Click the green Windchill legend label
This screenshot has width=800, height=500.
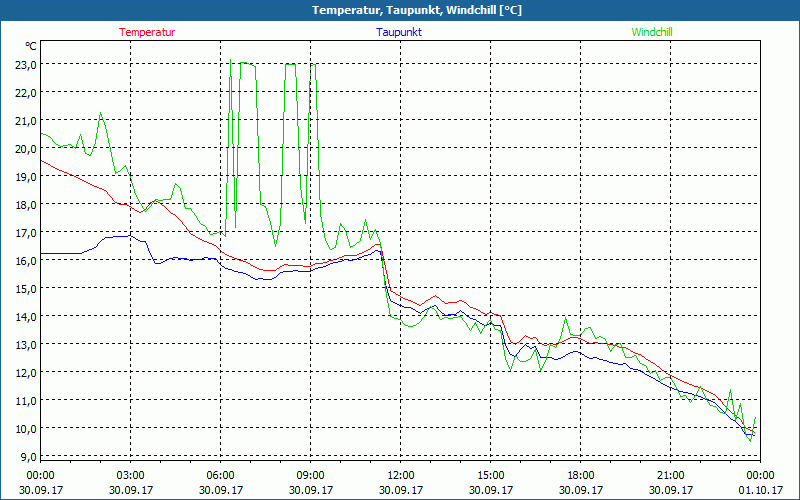652,32
